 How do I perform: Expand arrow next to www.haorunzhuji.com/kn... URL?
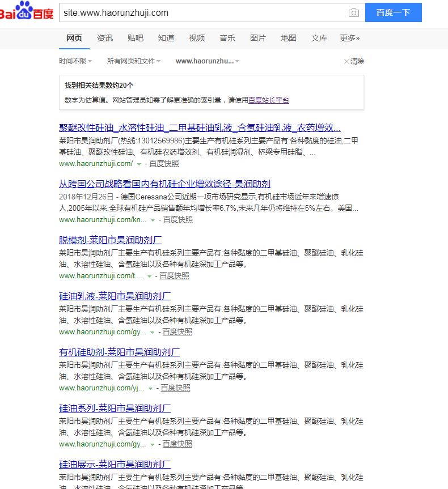pyautogui.click(x=153, y=220)
